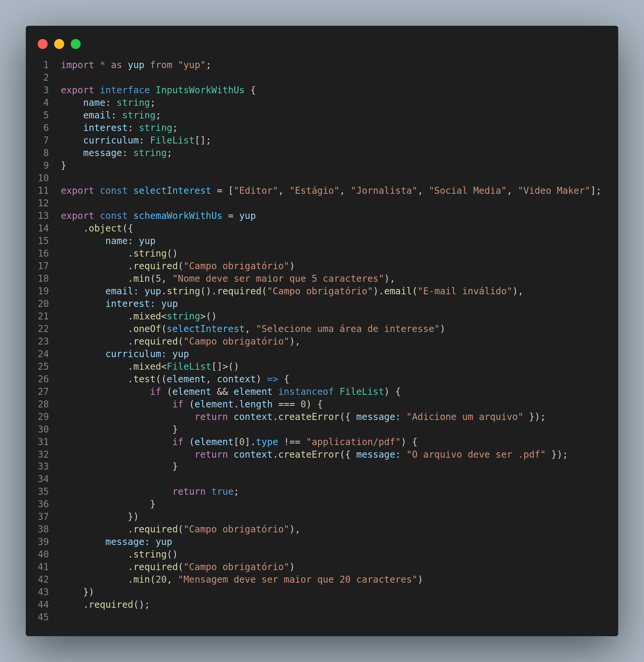Click "interest: yup" on line 20
This screenshot has height=662, width=644.
pyautogui.click(x=141, y=304)
